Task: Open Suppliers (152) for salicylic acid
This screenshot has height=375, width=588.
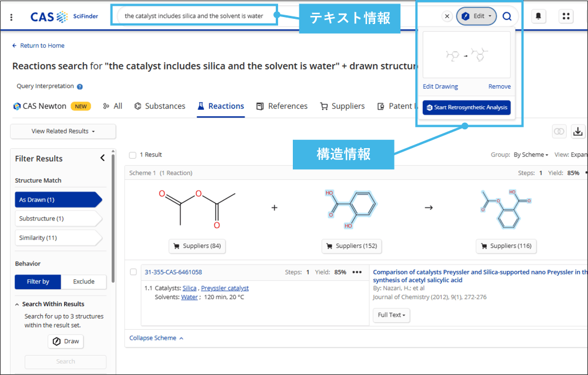Action: (x=352, y=246)
